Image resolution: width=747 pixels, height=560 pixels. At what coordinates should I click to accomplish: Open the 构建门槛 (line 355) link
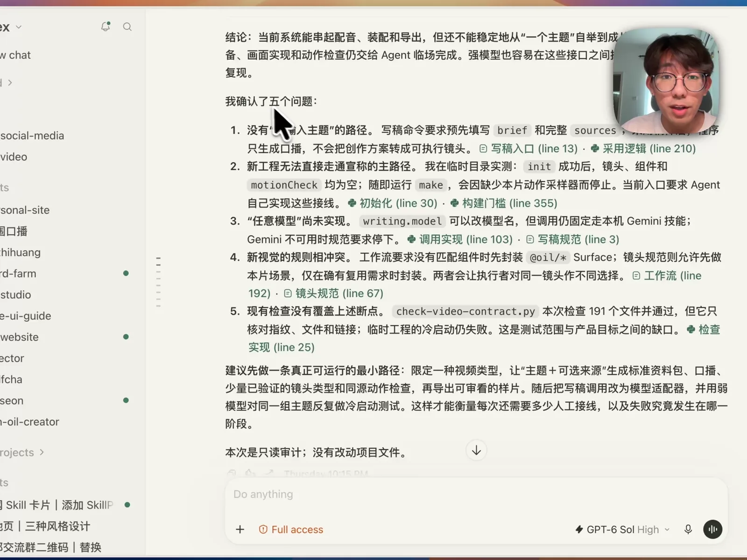[504, 203]
